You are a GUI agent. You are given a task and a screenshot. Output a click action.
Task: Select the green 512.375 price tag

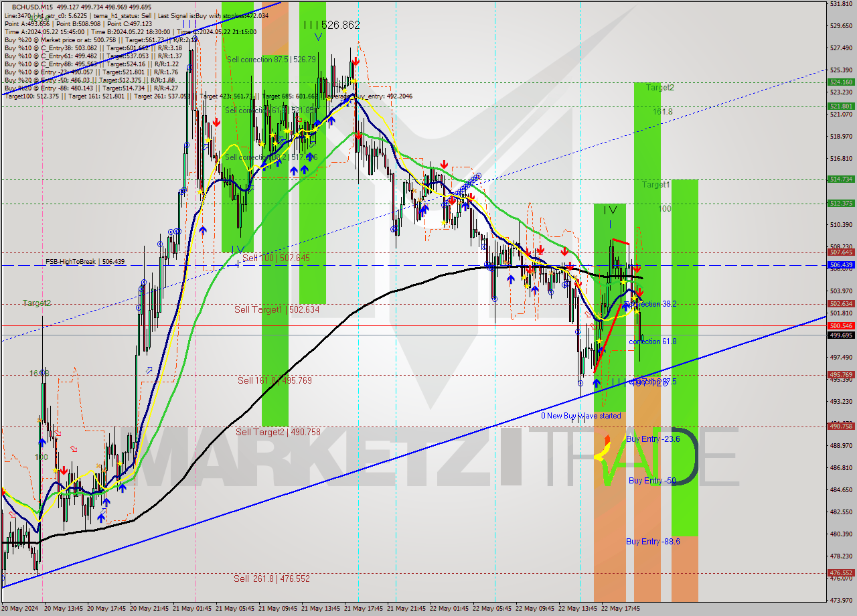tap(841, 203)
